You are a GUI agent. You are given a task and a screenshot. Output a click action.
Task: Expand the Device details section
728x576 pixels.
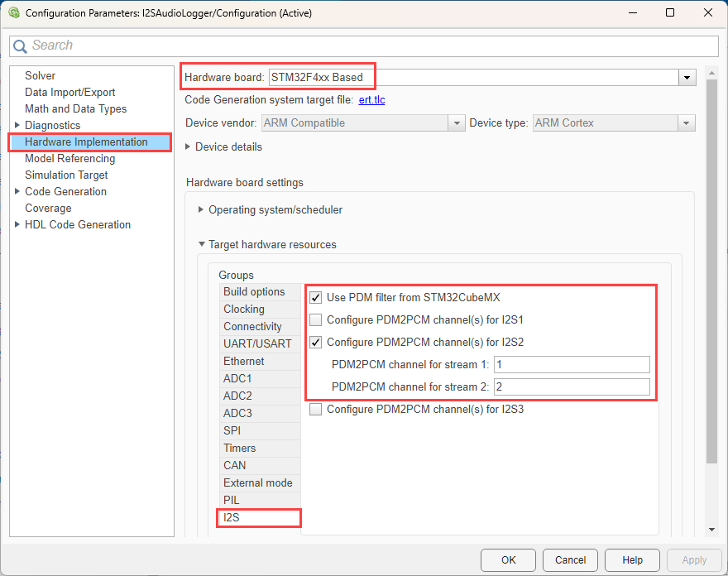(x=188, y=147)
